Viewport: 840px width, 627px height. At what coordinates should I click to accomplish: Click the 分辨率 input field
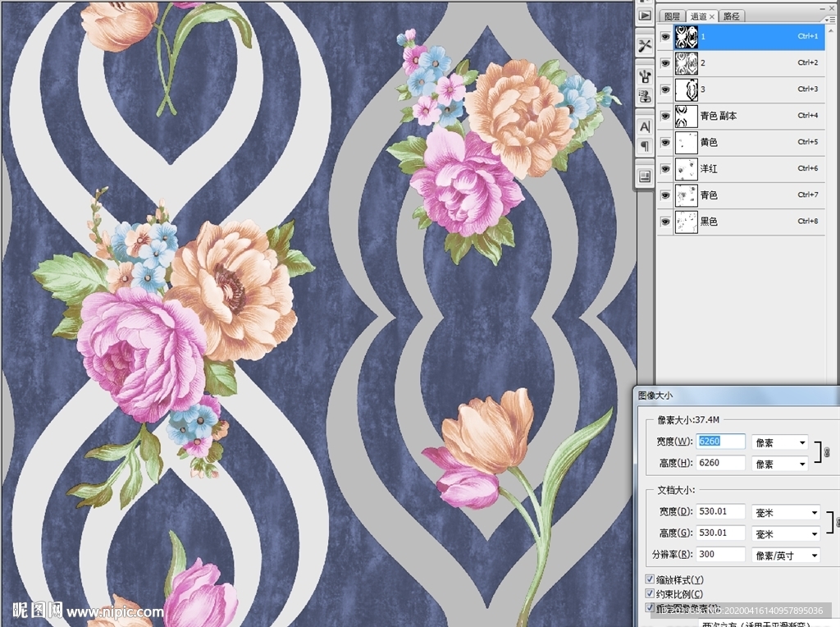720,555
